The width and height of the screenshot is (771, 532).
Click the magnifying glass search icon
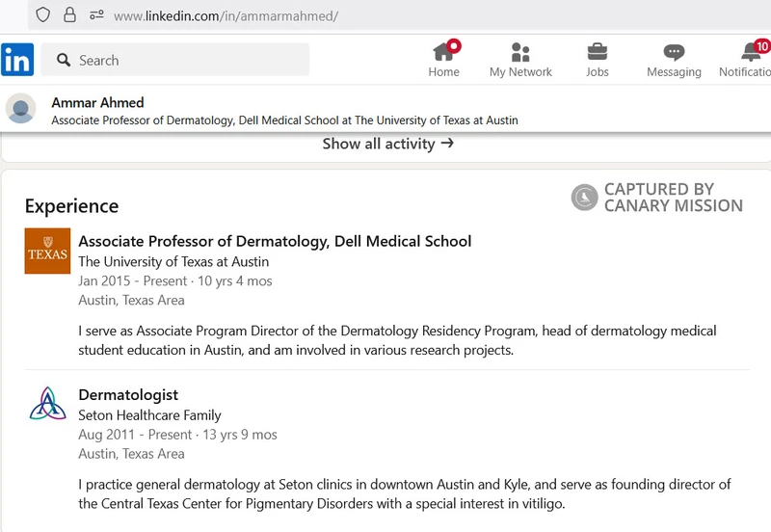(x=65, y=60)
